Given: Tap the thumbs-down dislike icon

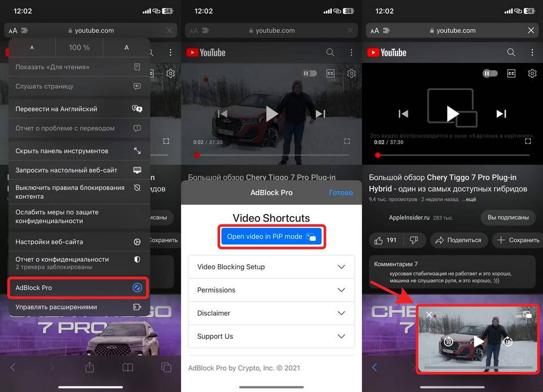Looking at the screenshot, I should pyautogui.click(x=414, y=240).
